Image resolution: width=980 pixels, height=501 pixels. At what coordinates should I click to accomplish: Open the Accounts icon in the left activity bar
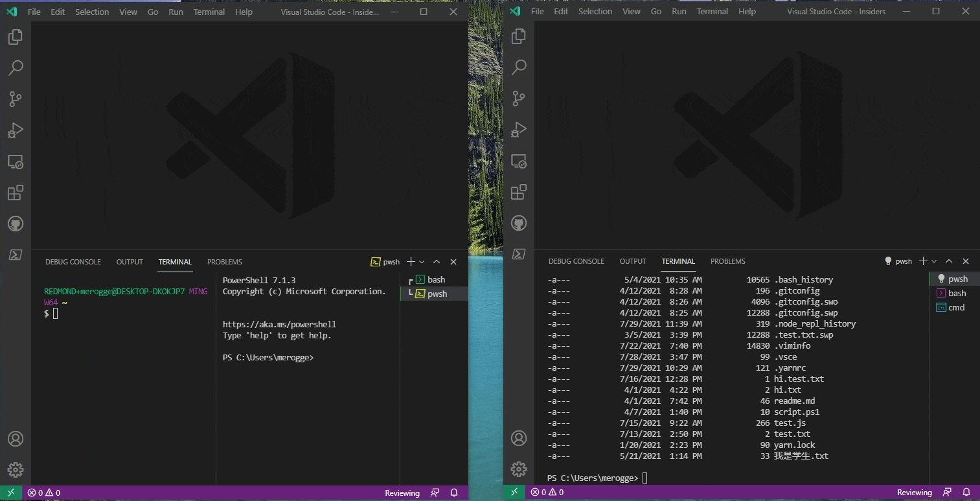[16, 438]
